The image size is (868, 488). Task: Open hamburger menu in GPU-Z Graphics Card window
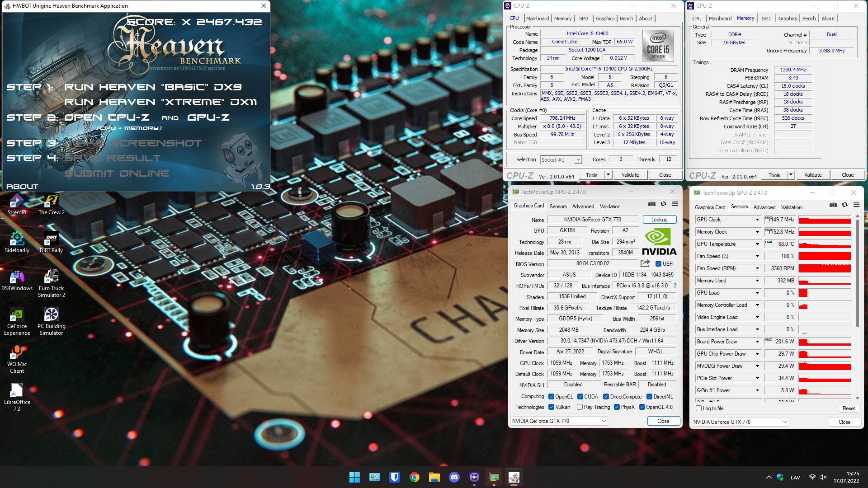675,204
